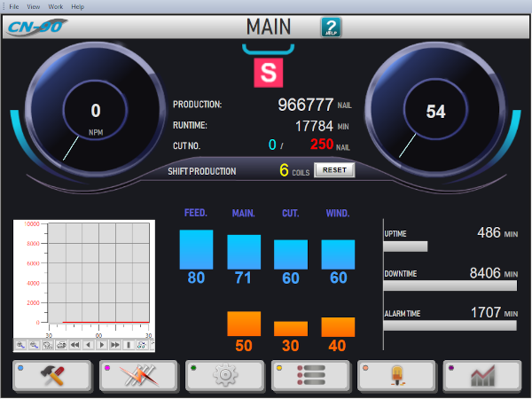Open the View menu
This screenshot has height=399, width=532.
point(34,7)
